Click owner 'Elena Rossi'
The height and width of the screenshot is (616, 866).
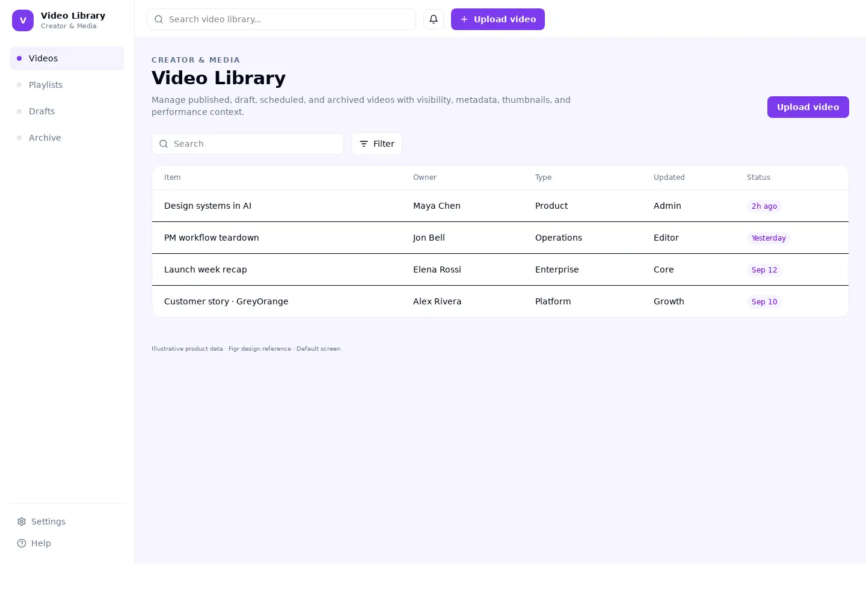[437, 269]
